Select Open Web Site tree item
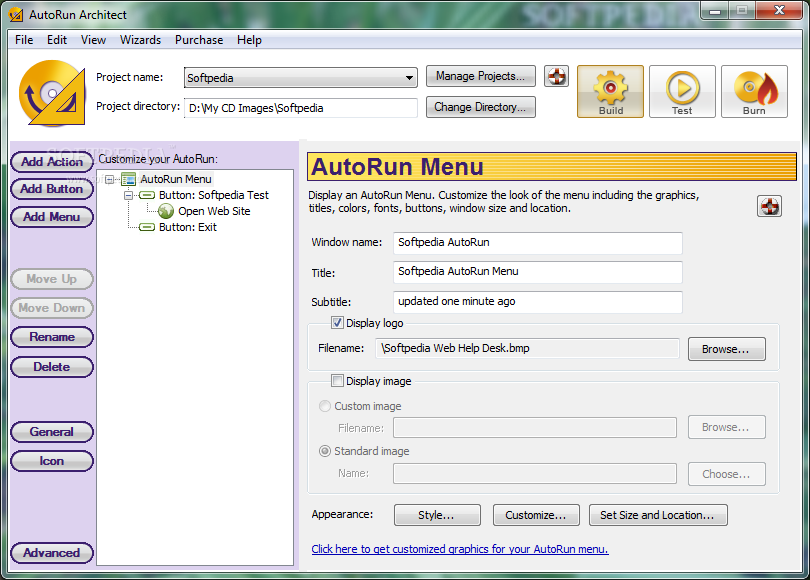The image size is (810, 580). pos(214,211)
